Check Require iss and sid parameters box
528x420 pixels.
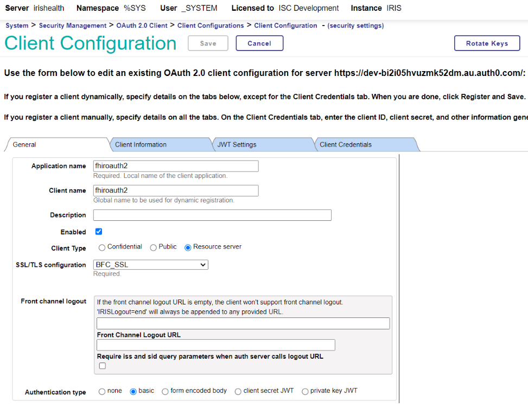click(x=102, y=366)
